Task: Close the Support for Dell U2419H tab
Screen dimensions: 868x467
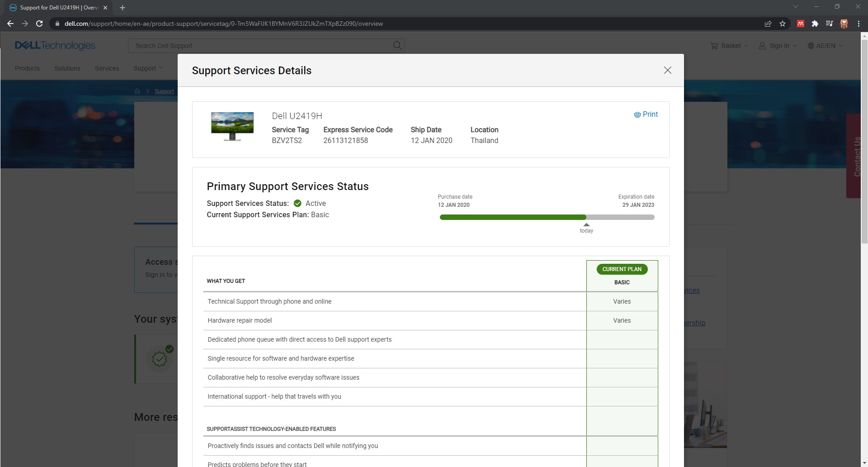Action: [x=105, y=8]
